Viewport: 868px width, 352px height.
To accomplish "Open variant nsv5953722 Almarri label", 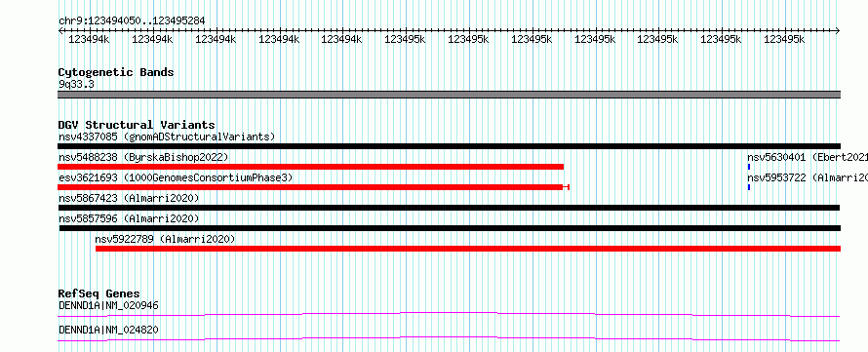I will point(808,177).
